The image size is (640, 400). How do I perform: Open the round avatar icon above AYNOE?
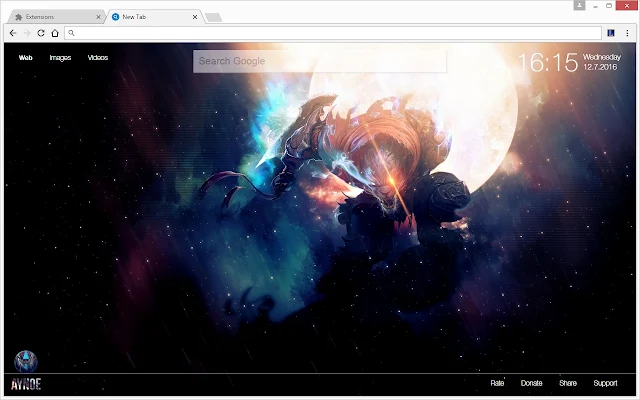coord(26,362)
